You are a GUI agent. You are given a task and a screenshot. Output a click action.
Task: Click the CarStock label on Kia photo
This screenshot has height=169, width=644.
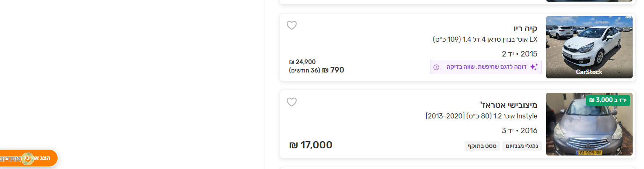tap(589, 72)
